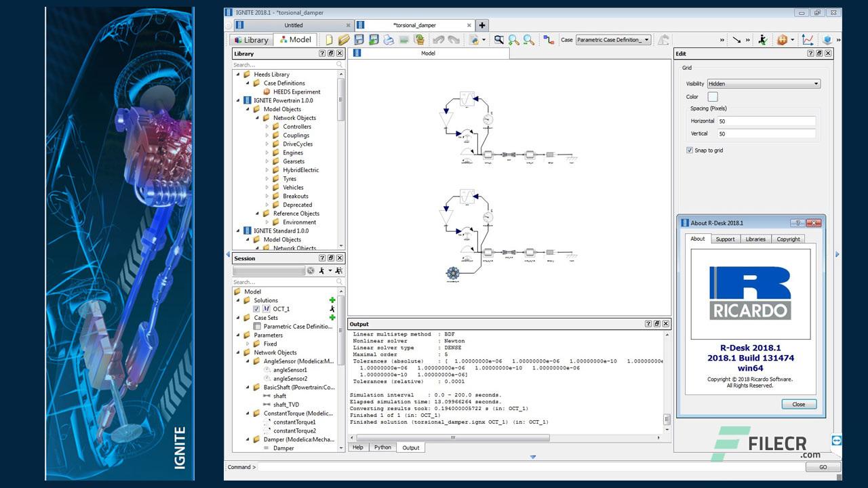Click the Close button in About R-Desk dialog

coord(798,404)
